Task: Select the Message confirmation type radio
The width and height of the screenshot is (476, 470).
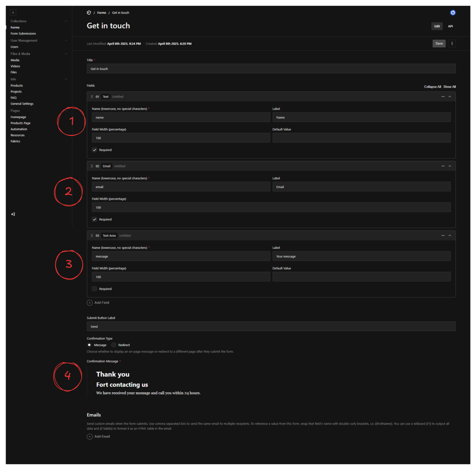Action: [89, 345]
